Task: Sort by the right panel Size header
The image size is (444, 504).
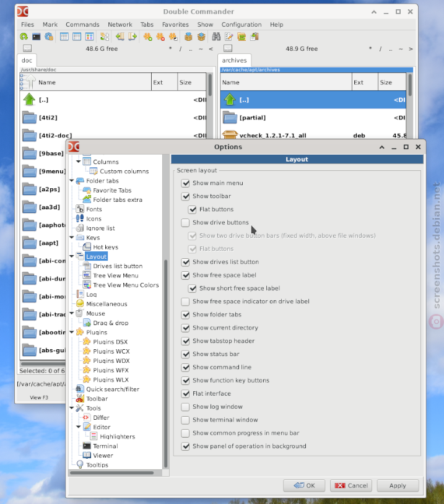Action: point(391,82)
